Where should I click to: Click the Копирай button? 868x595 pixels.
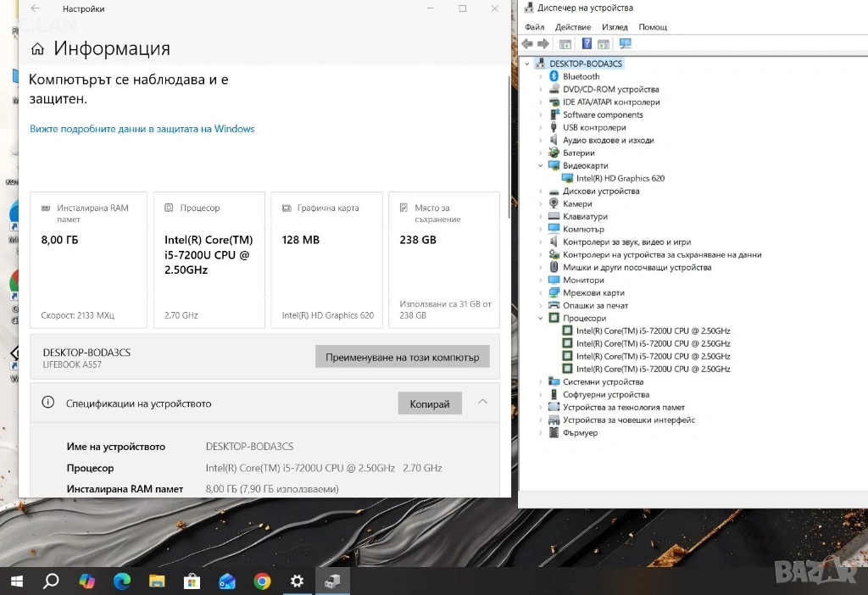pos(430,403)
